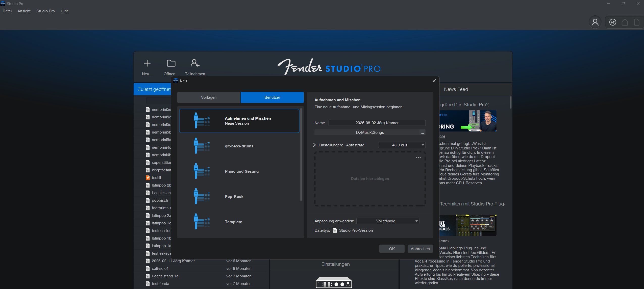
Task: Click the Teilnehmen add-person icon
Action: 195,63
